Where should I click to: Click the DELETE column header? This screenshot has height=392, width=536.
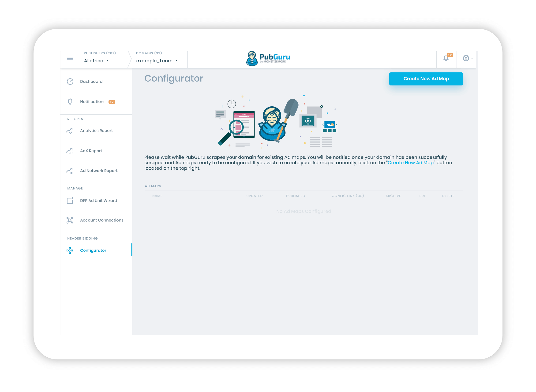coord(448,196)
